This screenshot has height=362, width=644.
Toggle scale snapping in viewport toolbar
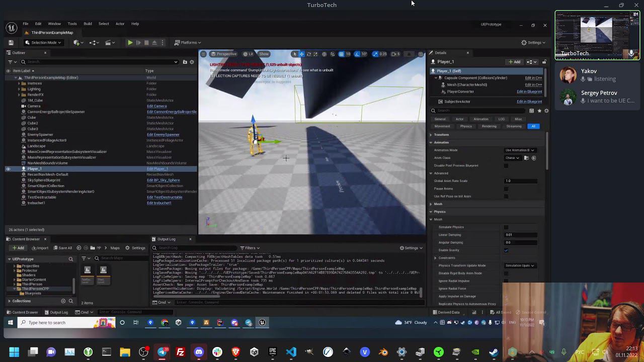[x=375, y=54]
